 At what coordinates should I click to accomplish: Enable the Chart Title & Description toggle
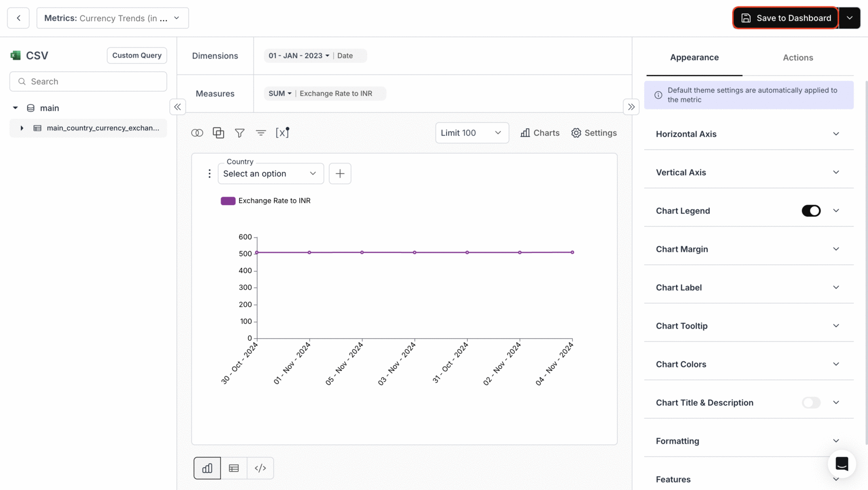810,403
